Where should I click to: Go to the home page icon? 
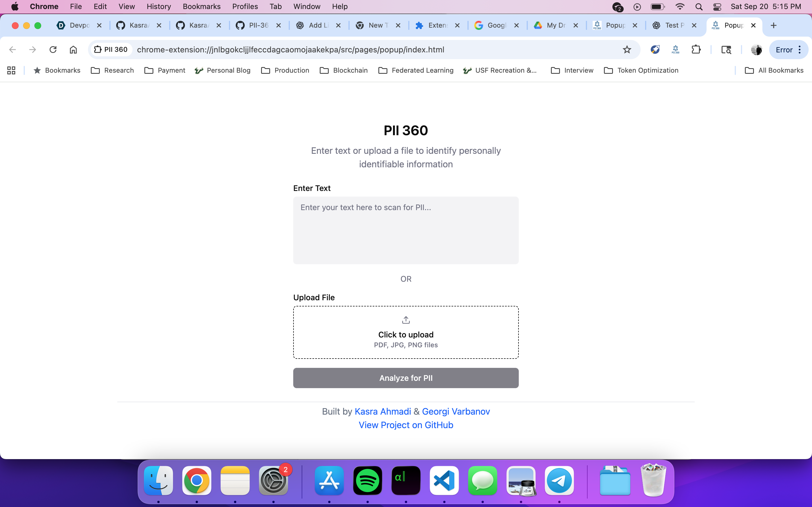click(73, 50)
